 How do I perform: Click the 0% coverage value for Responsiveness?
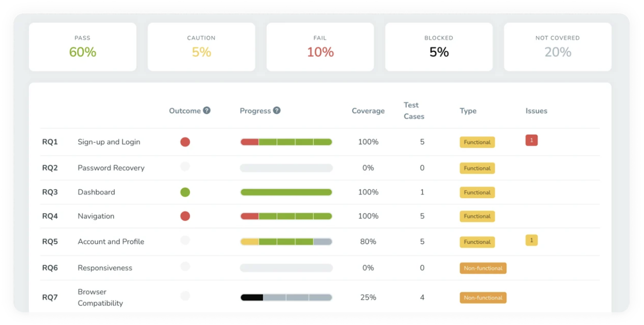368,268
